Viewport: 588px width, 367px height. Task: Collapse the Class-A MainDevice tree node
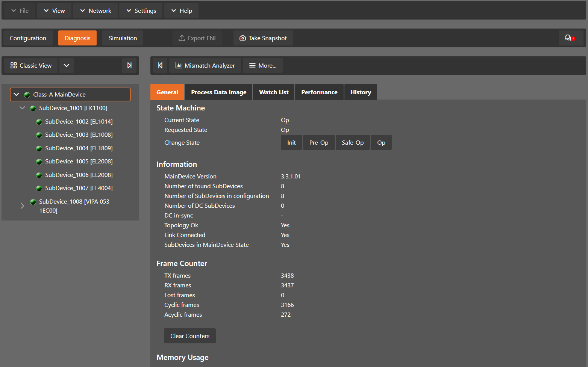[16, 94]
